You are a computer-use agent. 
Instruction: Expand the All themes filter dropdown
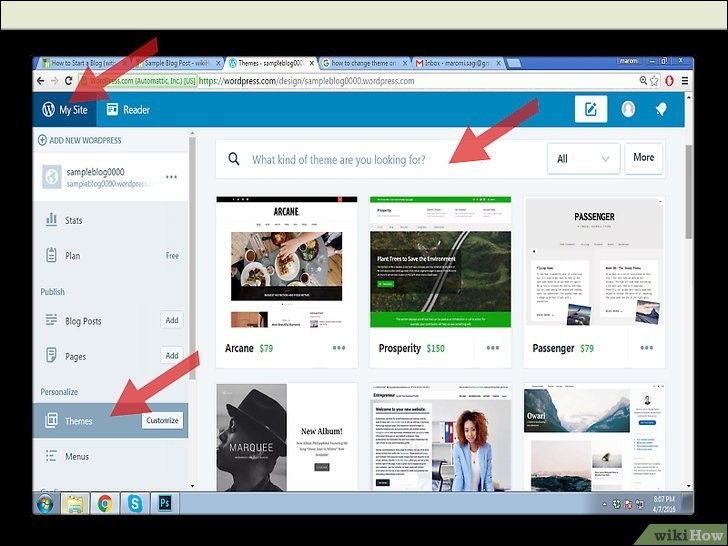(583, 159)
